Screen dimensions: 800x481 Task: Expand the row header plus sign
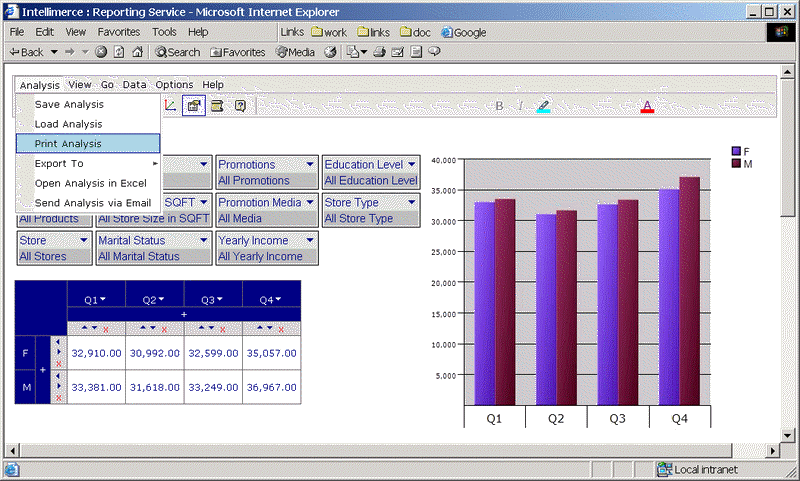(43, 370)
